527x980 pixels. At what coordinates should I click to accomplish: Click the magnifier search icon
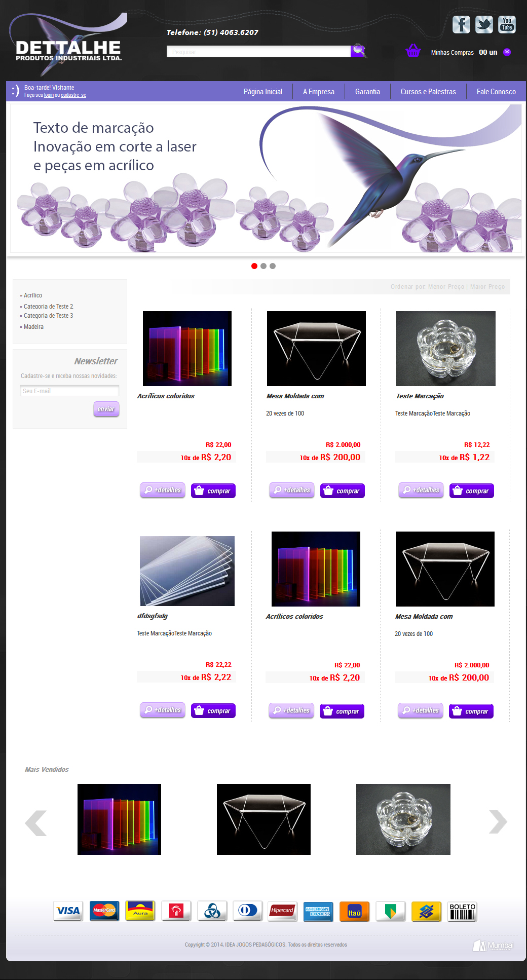pyautogui.click(x=359, y=51)
